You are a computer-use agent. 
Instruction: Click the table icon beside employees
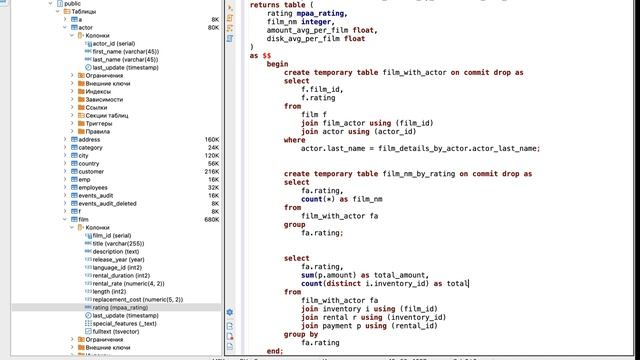[74, 187]
